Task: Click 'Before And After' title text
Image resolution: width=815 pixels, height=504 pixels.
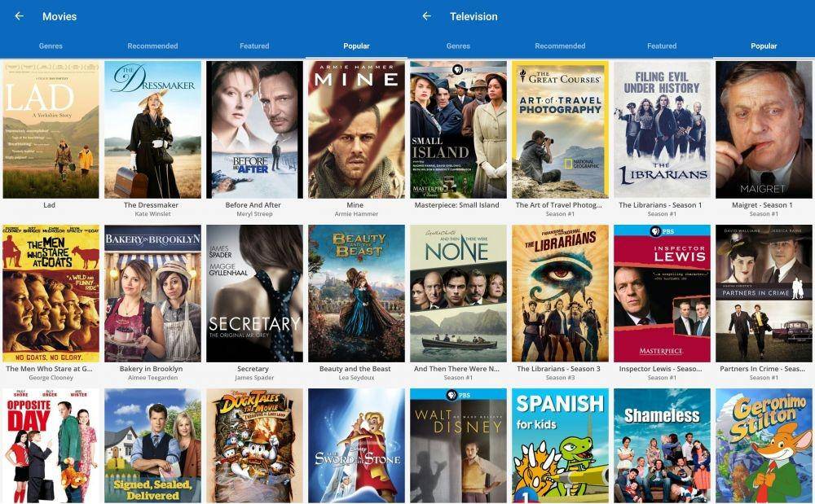Action: (253, 205)
